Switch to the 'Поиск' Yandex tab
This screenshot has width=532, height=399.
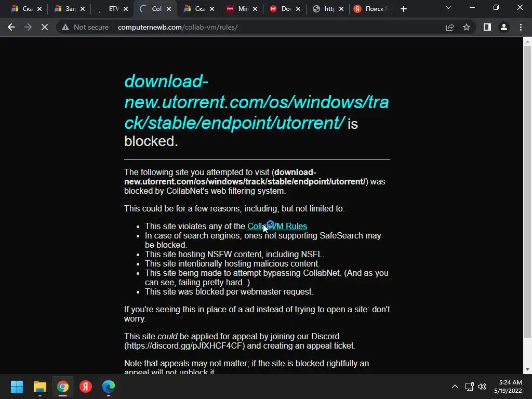(370, 9)
